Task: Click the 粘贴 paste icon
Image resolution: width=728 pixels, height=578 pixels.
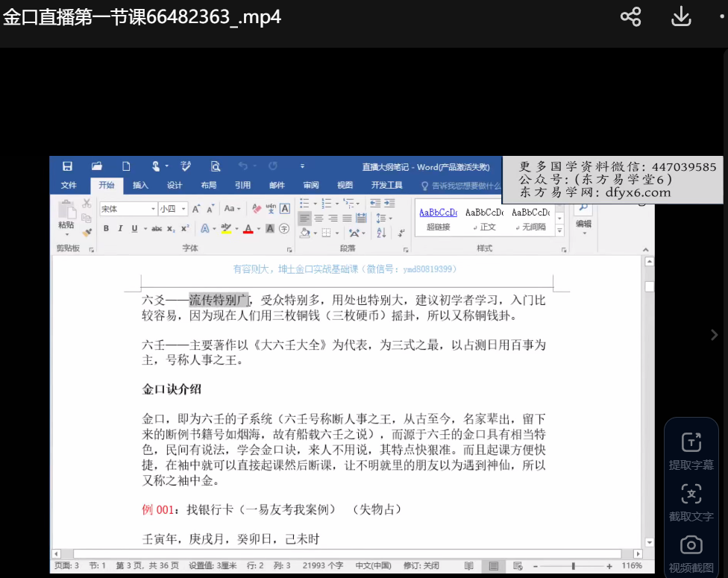Action: tap(66, 214)
